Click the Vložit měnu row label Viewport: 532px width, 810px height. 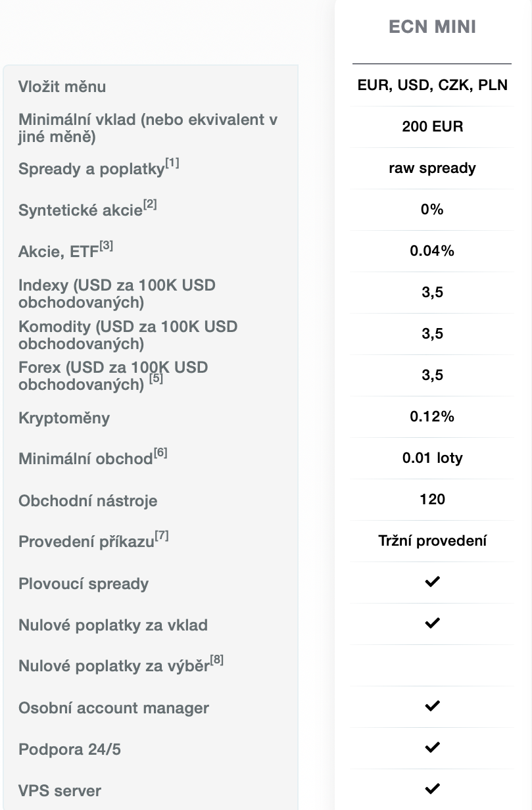tap(62, 87)
